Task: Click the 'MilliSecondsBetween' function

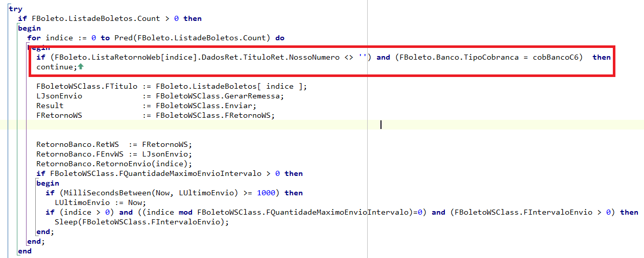Action: pyautogui.click(x=107, y=193)
